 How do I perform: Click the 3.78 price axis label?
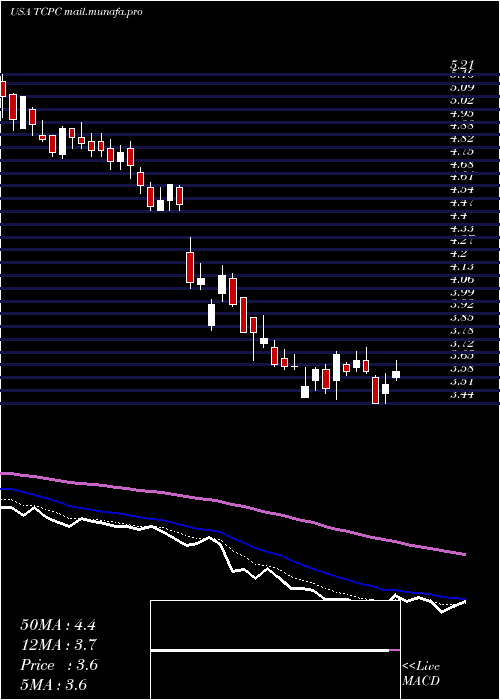(462, 331)
